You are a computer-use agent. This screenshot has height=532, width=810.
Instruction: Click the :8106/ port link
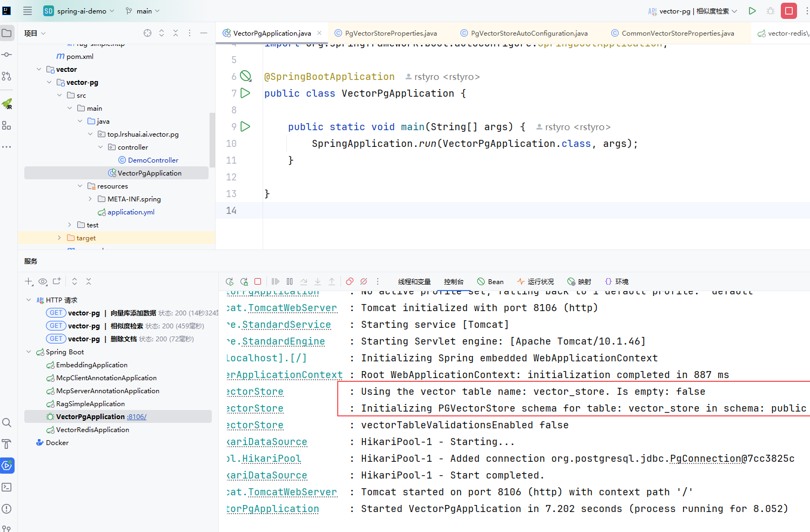coord(137,417)
